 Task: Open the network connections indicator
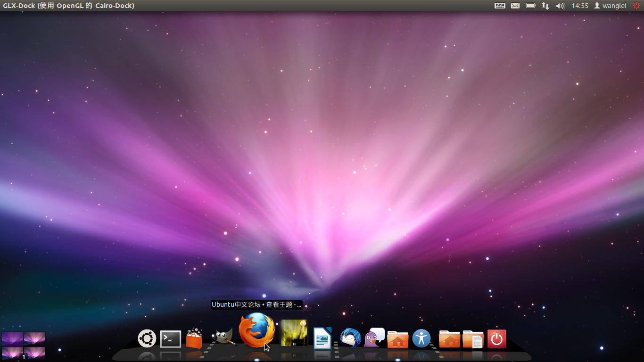(545, 6)
